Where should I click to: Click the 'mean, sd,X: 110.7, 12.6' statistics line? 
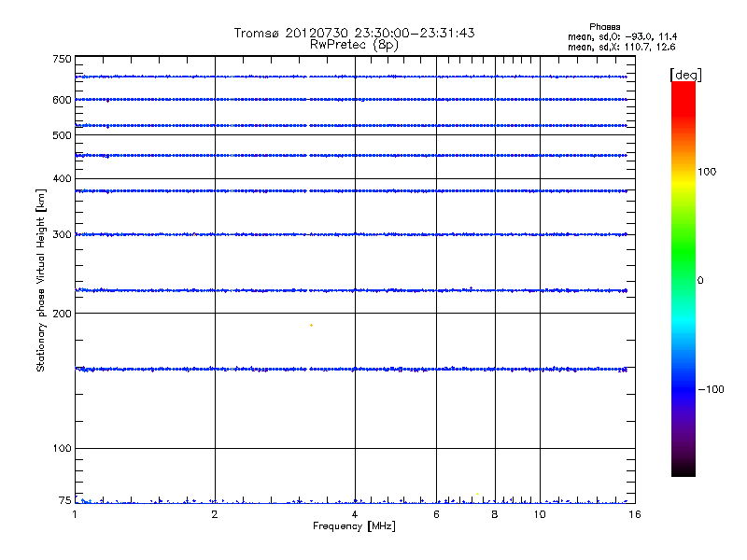coord(621,47)
